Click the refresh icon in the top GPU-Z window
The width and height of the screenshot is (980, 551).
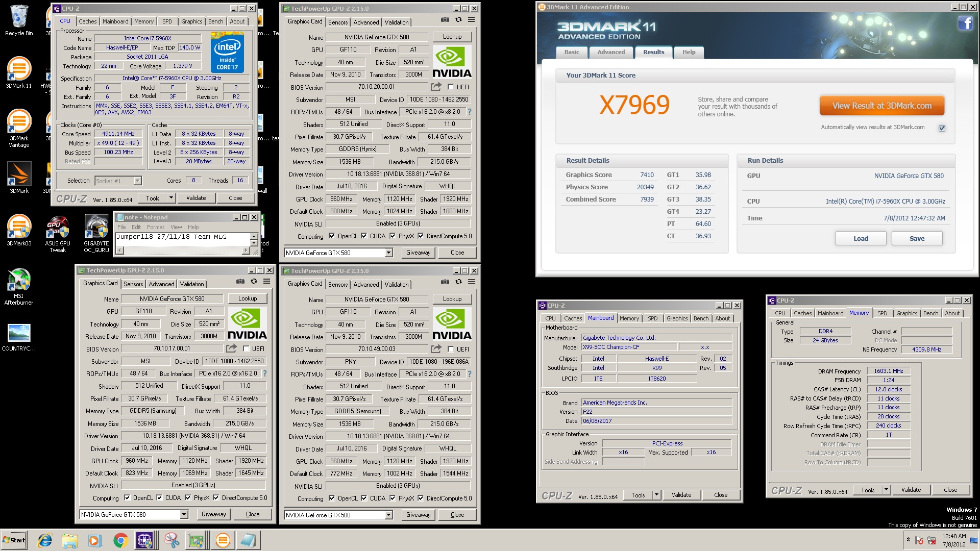coord(458,20)
